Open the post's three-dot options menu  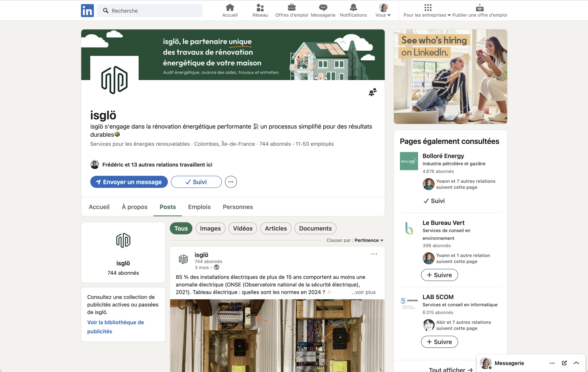coord(374,254)
